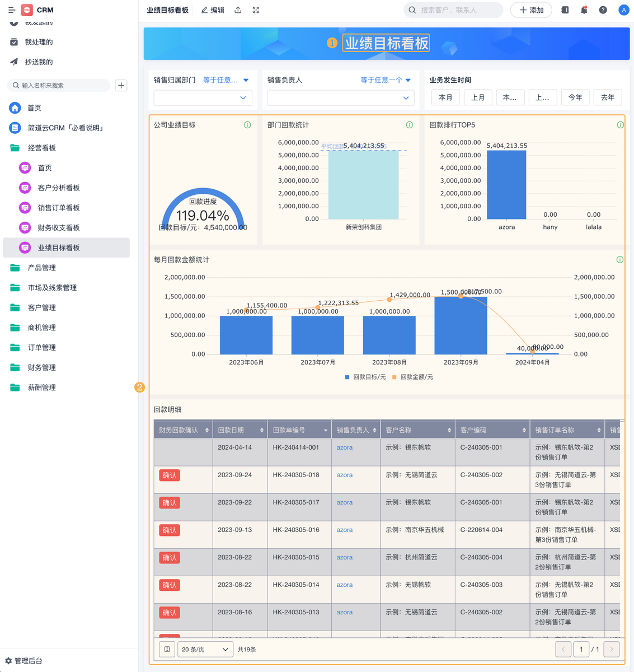Expand the 商机管理 folder
634x672 pixels.
pyautogui.click(x=66, y=328)
